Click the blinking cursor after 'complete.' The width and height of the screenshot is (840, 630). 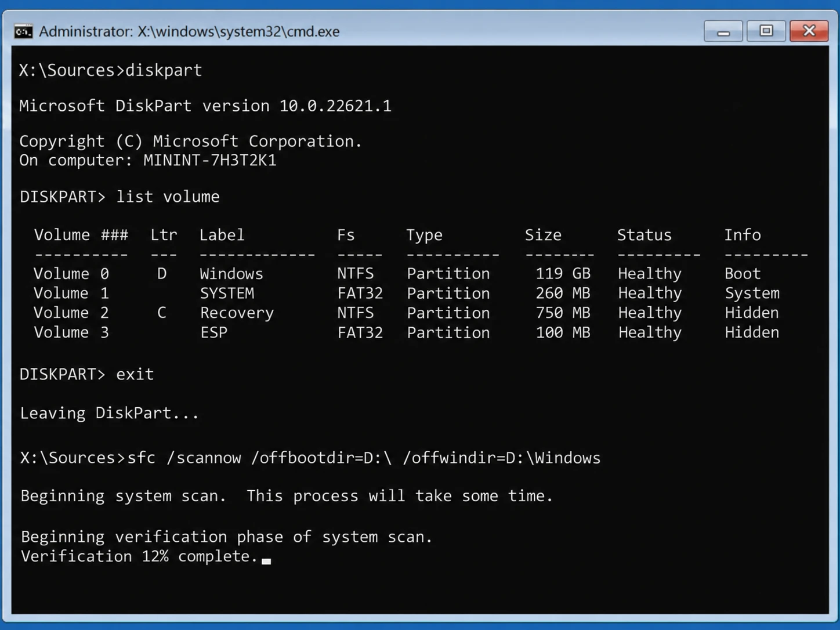266,561
